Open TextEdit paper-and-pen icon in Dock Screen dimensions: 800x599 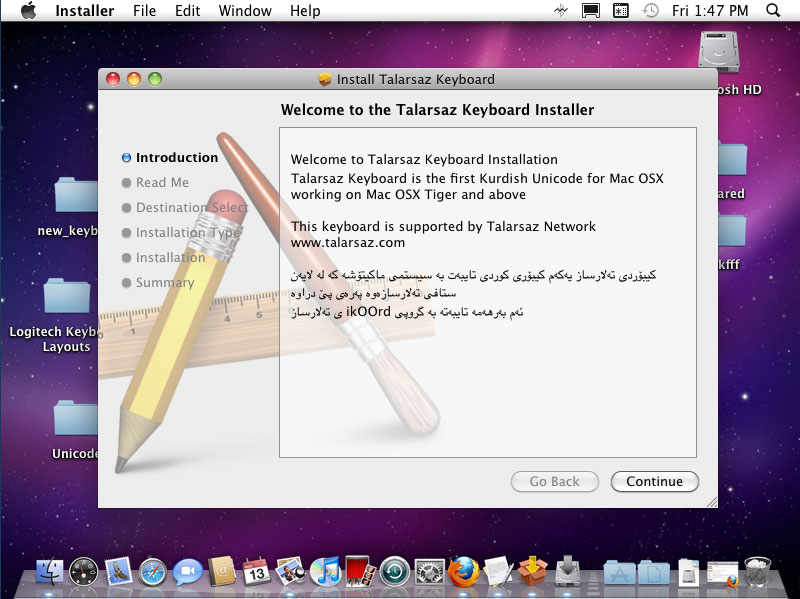coord(498,570)
